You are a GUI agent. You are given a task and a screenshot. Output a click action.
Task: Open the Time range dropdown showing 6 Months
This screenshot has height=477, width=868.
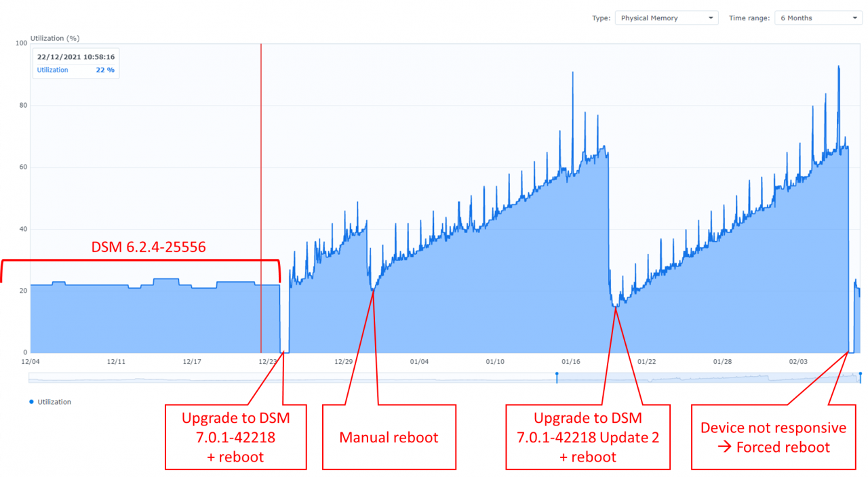coord(818,18)
